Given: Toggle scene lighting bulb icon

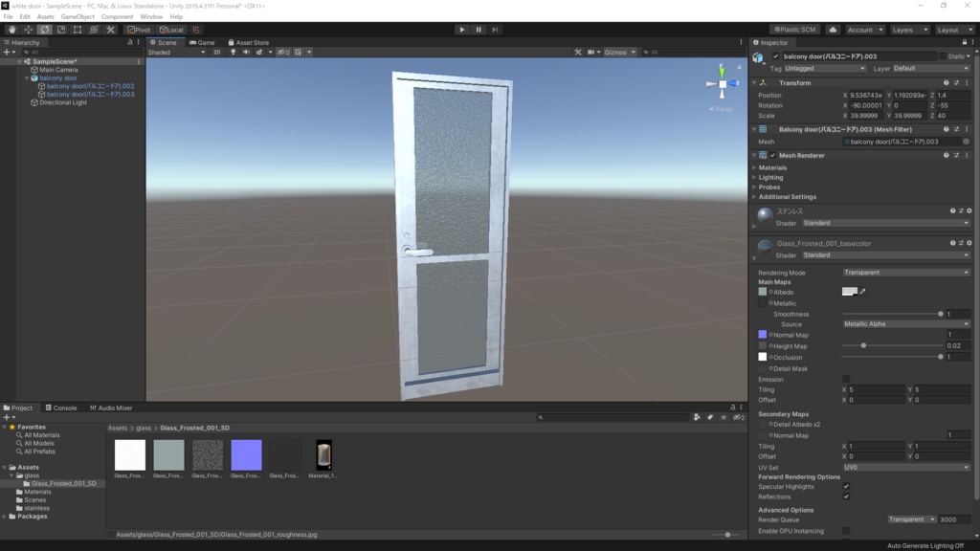Looking at the screenshot, I should [x=234, y=53].
